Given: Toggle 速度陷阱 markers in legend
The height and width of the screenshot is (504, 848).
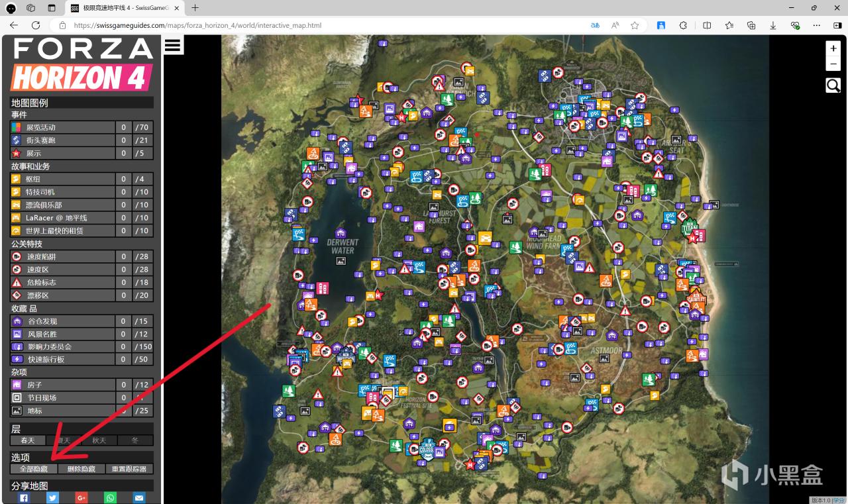Looking at the screenshot, I should point(82,256).
